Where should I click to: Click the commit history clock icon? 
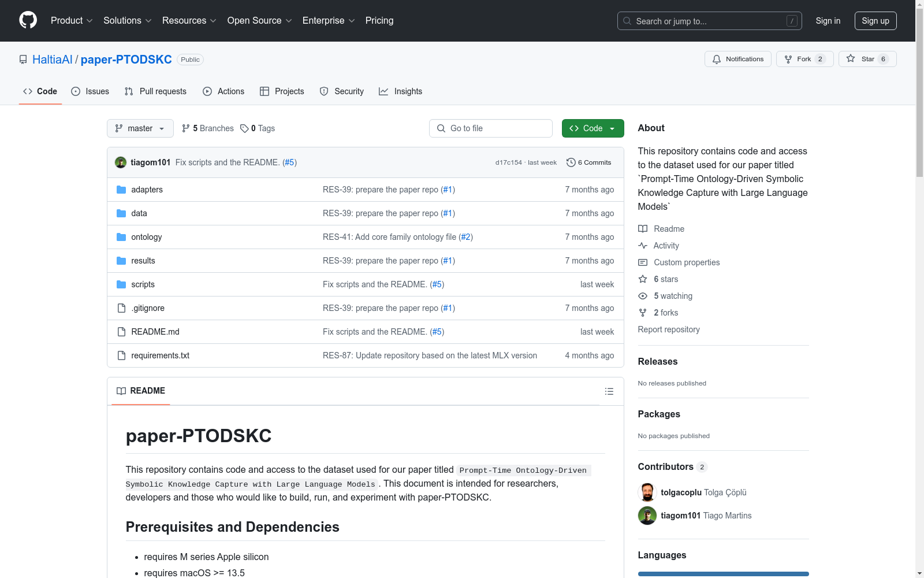click(x=571, y=162)
